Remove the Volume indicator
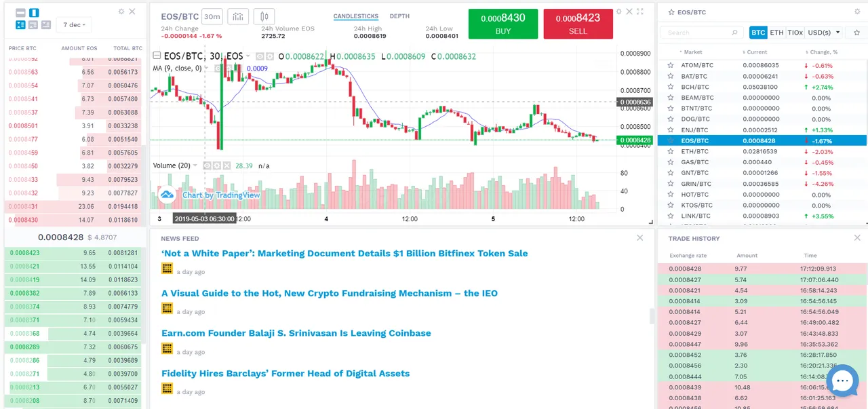The height and width of the screenshot is (409, 868). click(x=227, y=165)
